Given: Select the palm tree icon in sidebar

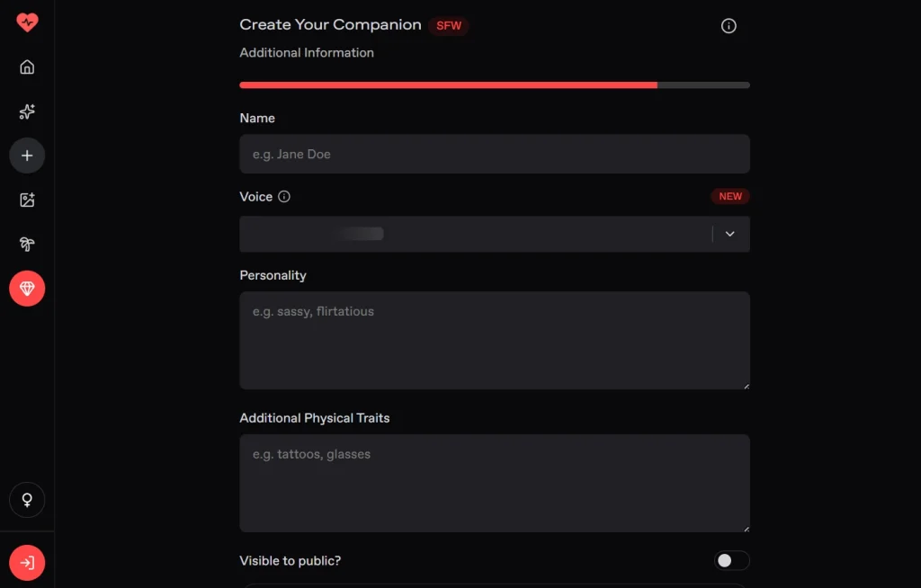Looking at the screenshot, I should click(x=27, y=244).
